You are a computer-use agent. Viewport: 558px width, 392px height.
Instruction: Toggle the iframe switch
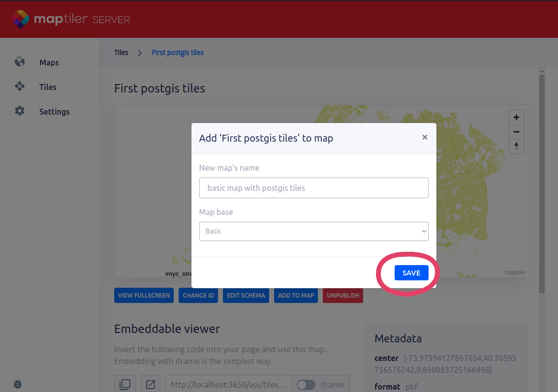(x=306, y=385)
